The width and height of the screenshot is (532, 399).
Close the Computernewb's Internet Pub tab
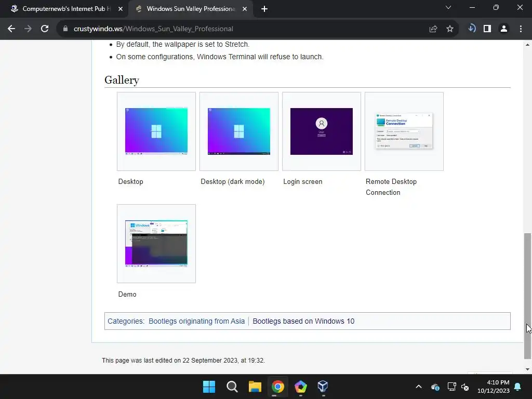(x=121, y=9)
